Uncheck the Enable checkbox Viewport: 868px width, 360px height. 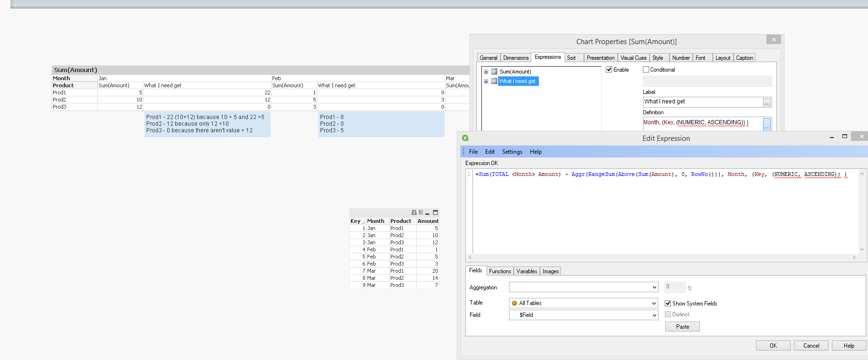coord(609,70)
